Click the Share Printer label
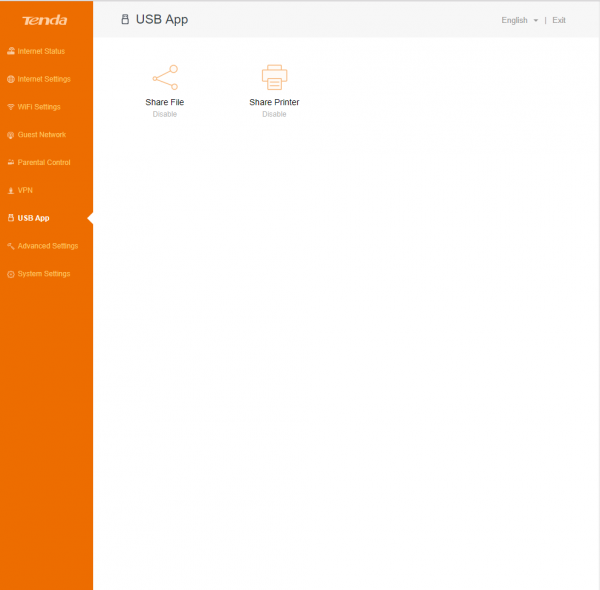The width and height of the screenshot is (600, 590). (x=274, y=102)
